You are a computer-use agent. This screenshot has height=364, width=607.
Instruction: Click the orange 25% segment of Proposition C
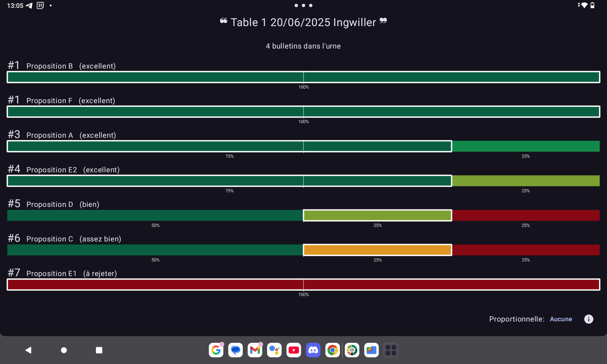(x=377, y=250)
